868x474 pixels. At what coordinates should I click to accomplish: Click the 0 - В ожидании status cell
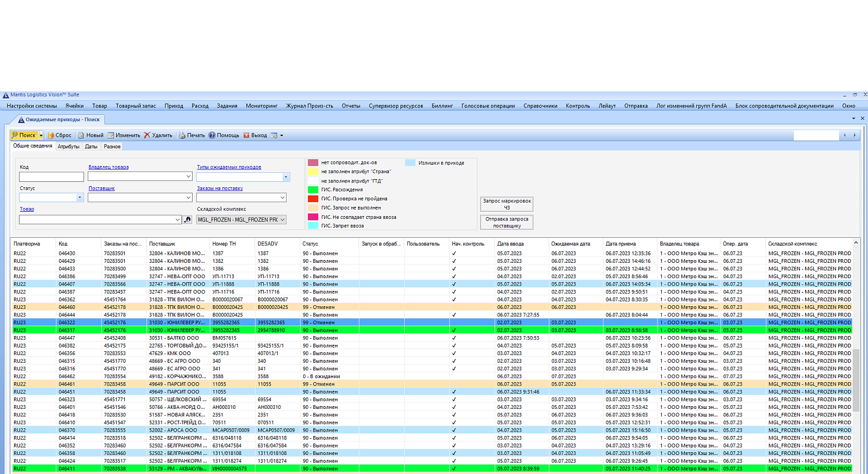pos(329,376)
